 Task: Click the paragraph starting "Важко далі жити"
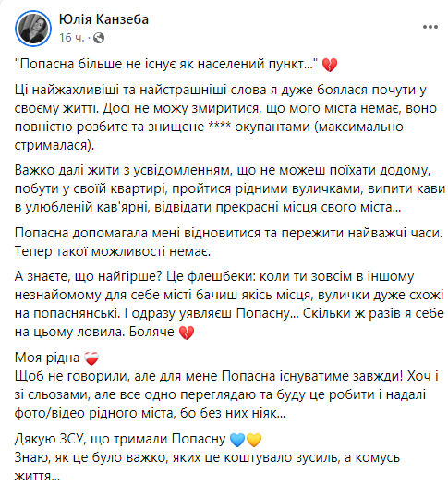point(230,188)
